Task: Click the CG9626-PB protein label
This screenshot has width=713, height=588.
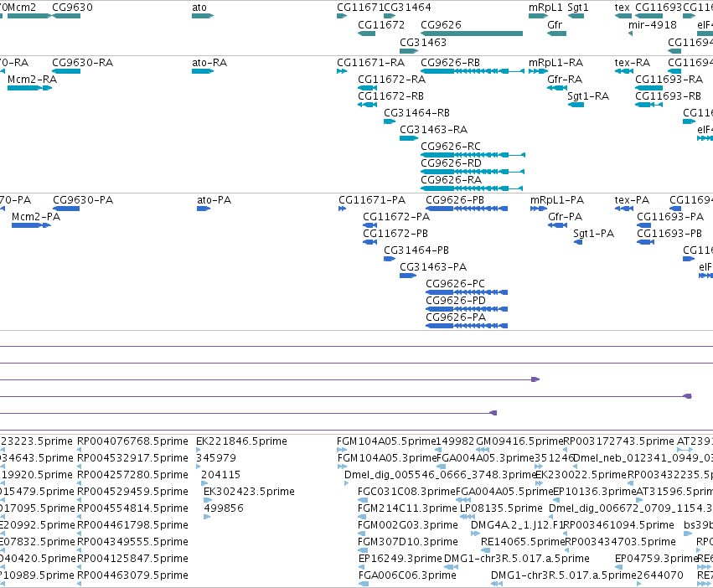Action: [x=455, y=200]
